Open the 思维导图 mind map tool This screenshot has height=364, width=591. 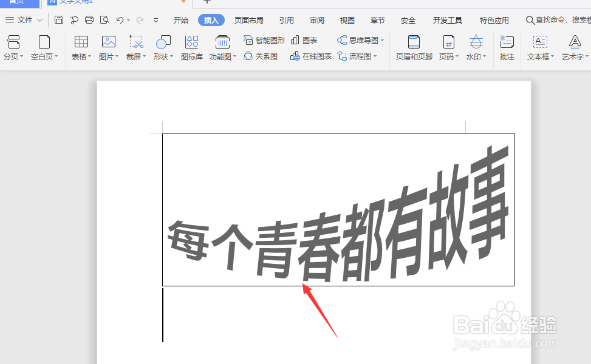coord(360,40)
